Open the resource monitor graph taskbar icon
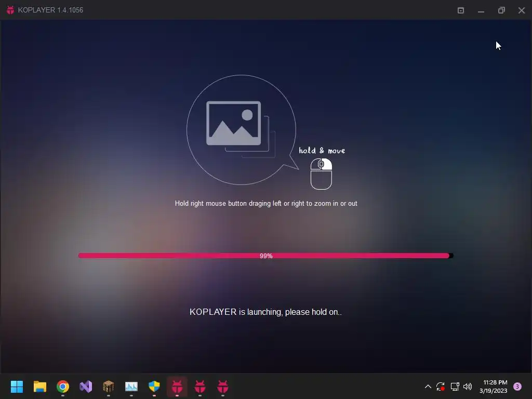Image resolution: width=532 pixels, height=399 pixels. click(131, 387)
